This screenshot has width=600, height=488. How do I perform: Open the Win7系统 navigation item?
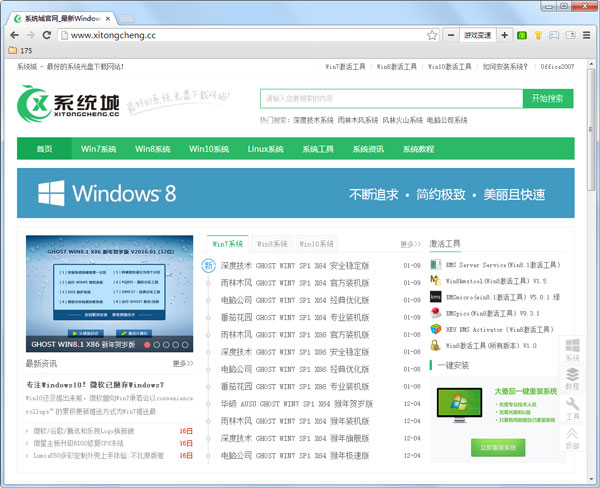tap(98, 149)
